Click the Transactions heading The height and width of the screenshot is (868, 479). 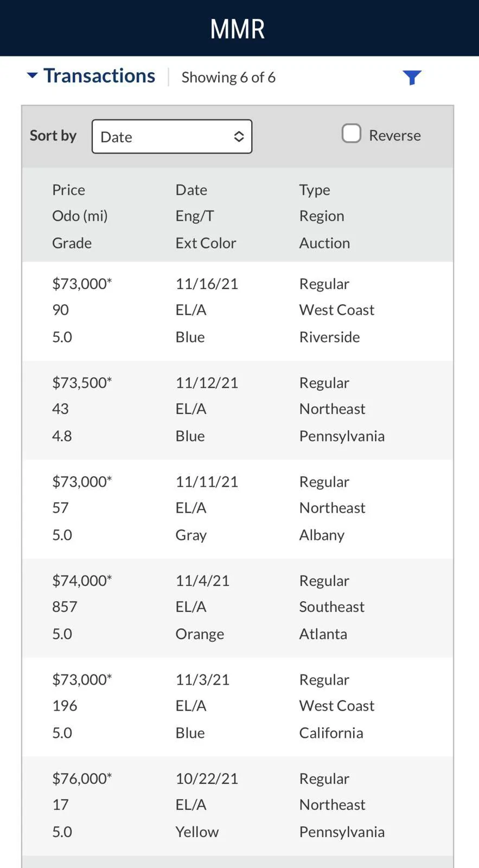tap(99, 76)
